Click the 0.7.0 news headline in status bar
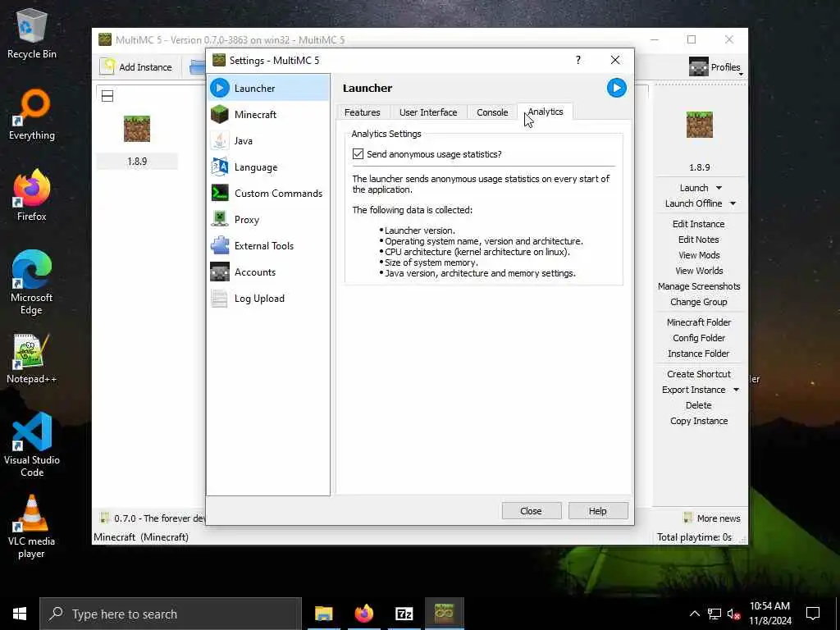Screen dimensions: 840x630 [x=152, y=518]
